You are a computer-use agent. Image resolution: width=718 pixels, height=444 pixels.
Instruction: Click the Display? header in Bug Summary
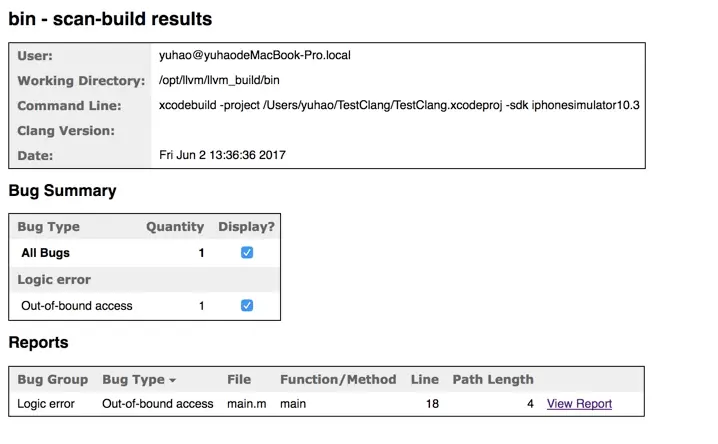[246, 227]
